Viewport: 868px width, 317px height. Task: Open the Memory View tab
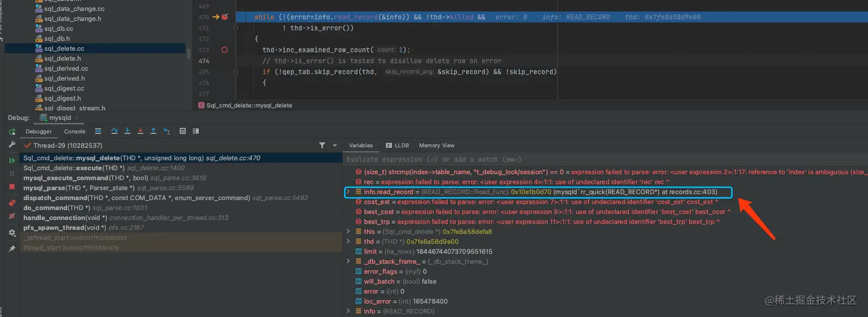click(x=436, y=146)
